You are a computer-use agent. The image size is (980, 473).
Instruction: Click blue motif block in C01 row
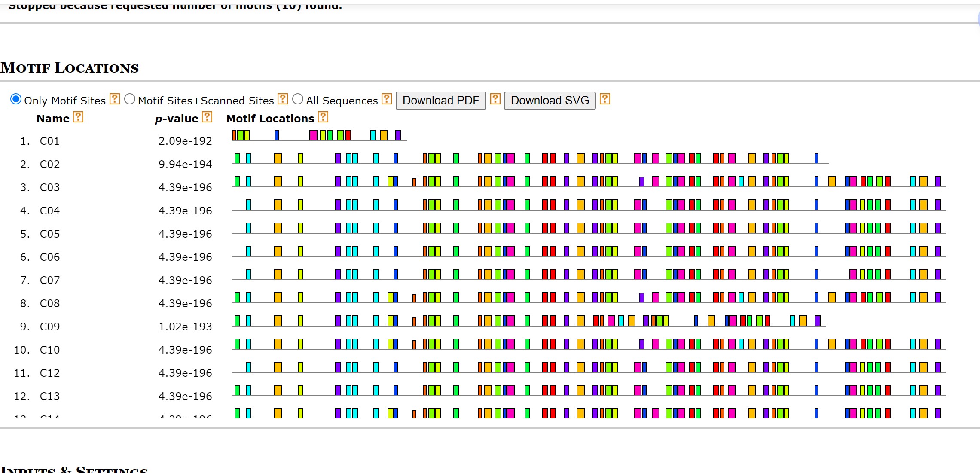pos(277,135)
